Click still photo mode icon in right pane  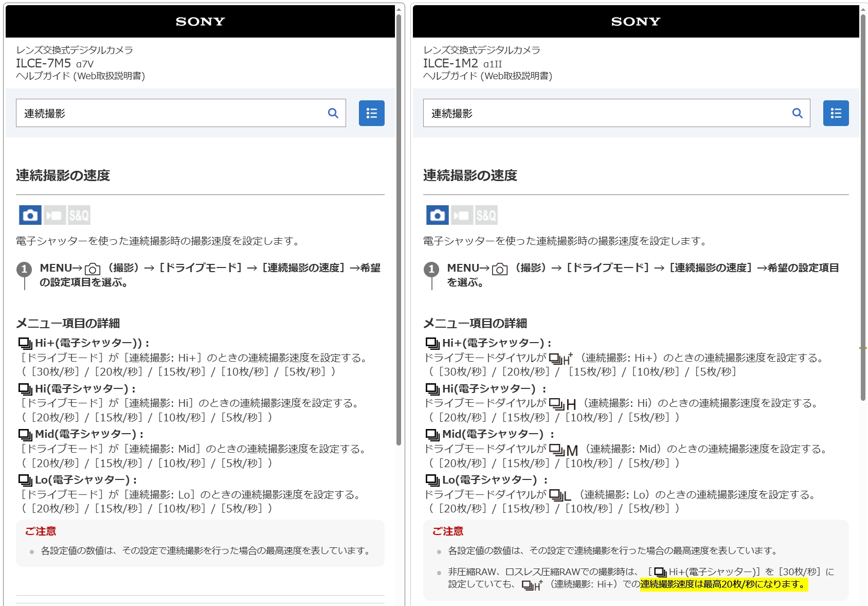tap(438, 215)
